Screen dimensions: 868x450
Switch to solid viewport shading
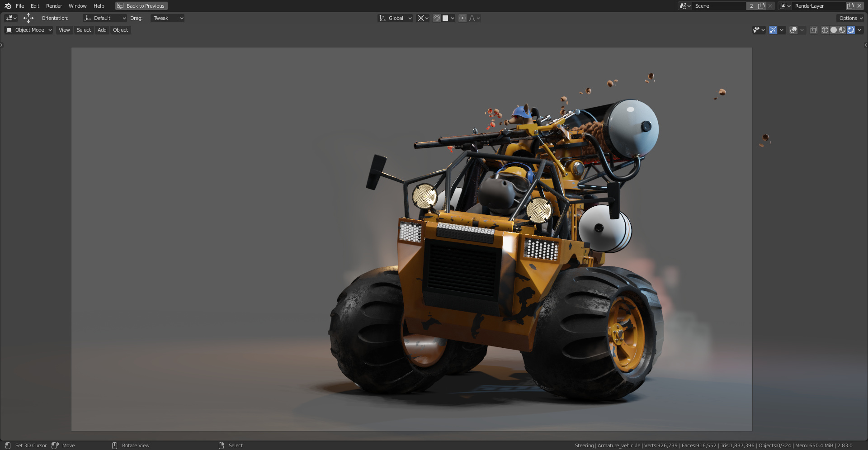[x=834, y=30]
